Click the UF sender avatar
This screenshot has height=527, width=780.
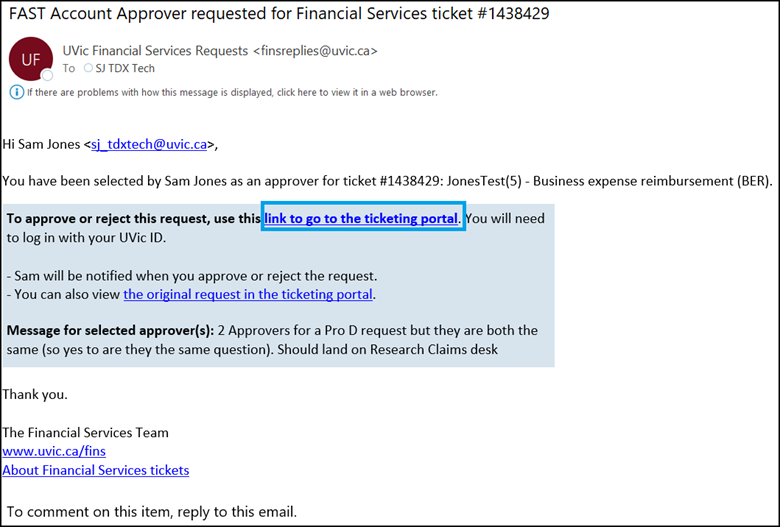click(31, 59)
